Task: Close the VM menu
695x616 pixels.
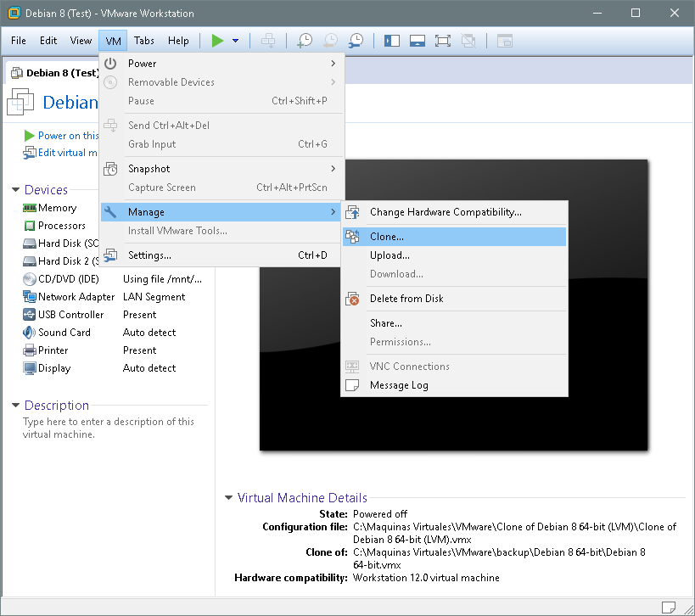Action: click(113, 41)
